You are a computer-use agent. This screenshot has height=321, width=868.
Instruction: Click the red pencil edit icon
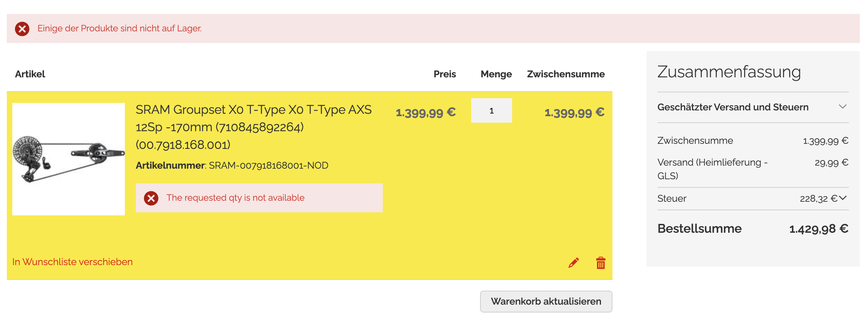(574, 263)
